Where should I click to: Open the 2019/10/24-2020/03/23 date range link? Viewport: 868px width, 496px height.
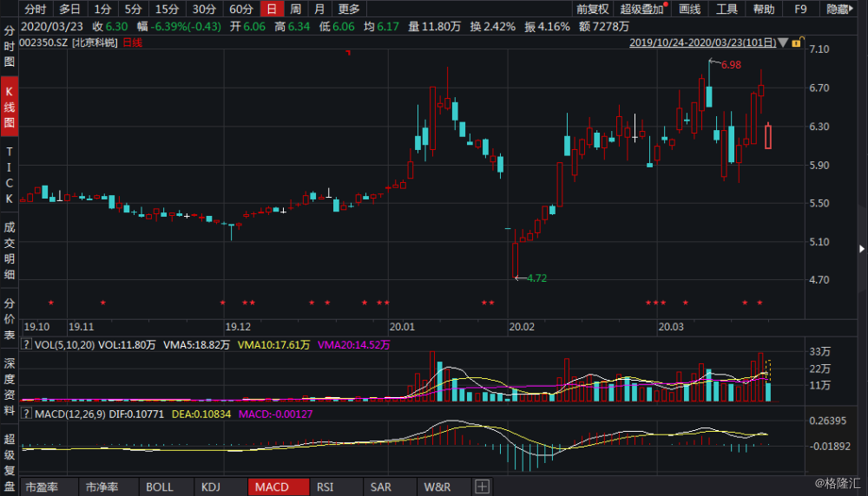(x=702, y=42)
